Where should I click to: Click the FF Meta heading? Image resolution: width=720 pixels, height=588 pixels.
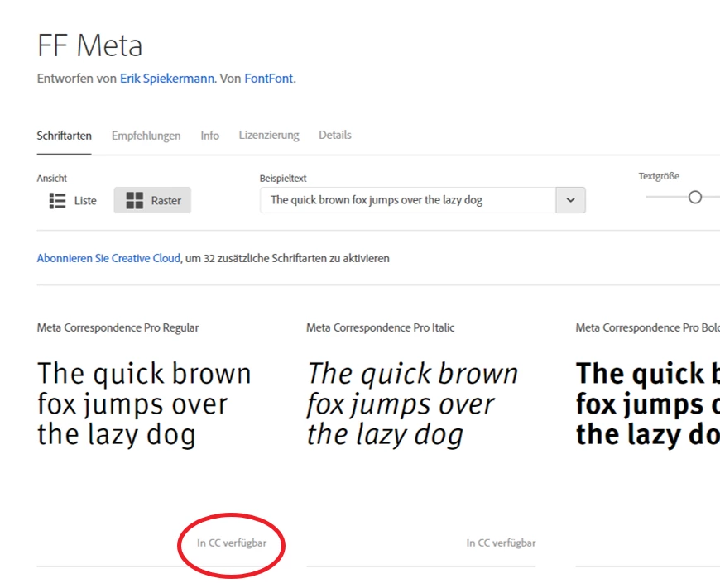pyautogui.click(x=90, y=45)
